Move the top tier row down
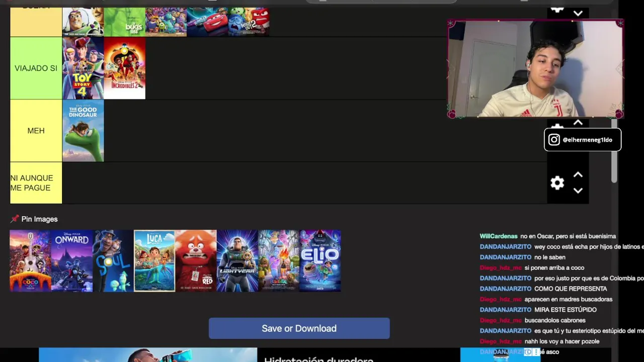644x362 pixels. pos(578,14)
